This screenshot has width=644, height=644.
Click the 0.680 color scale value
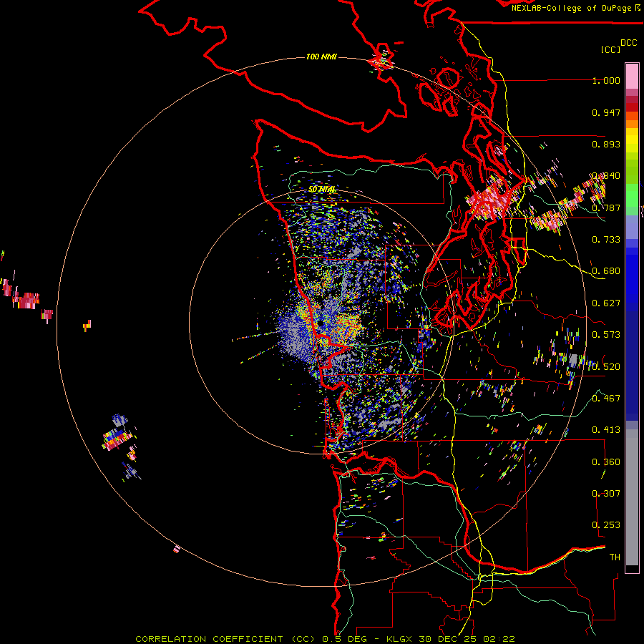[x=606, y=271]
